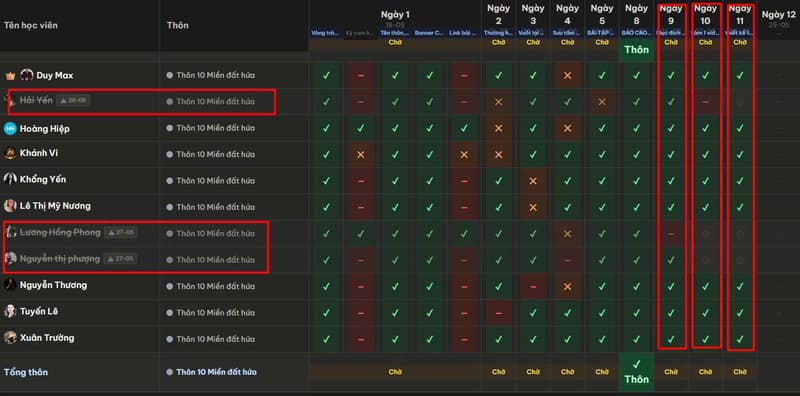Open the 'BÀI TẬP...' link under Ngày 5
Image resolution: width=800 pixels, height=396 pixels.
pos(602,33)
